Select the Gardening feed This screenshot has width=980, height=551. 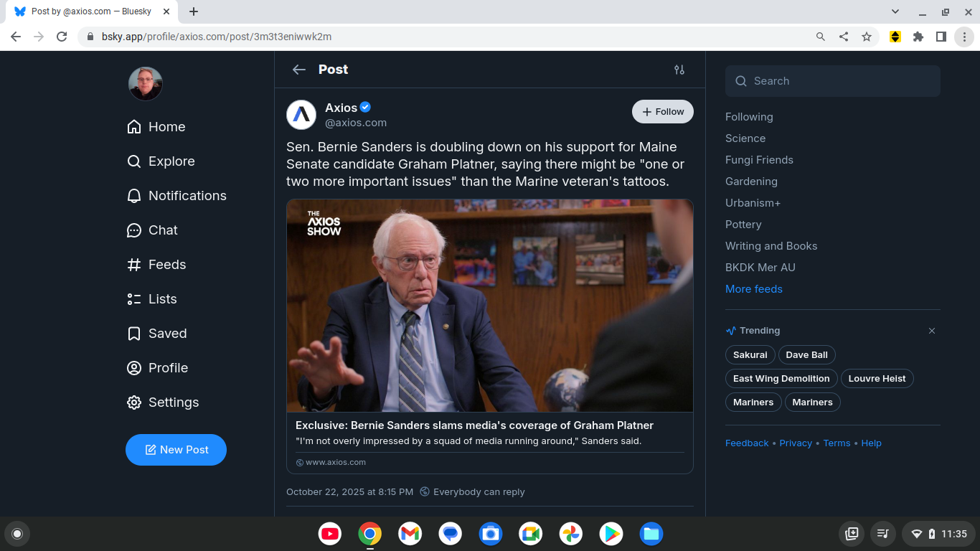pyautogui.click(x=751, y=182)
